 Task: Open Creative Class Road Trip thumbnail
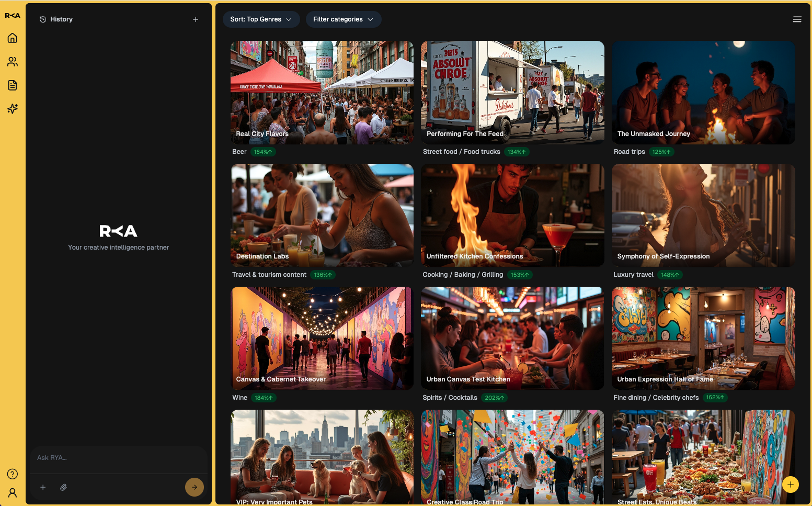point(512,457)
